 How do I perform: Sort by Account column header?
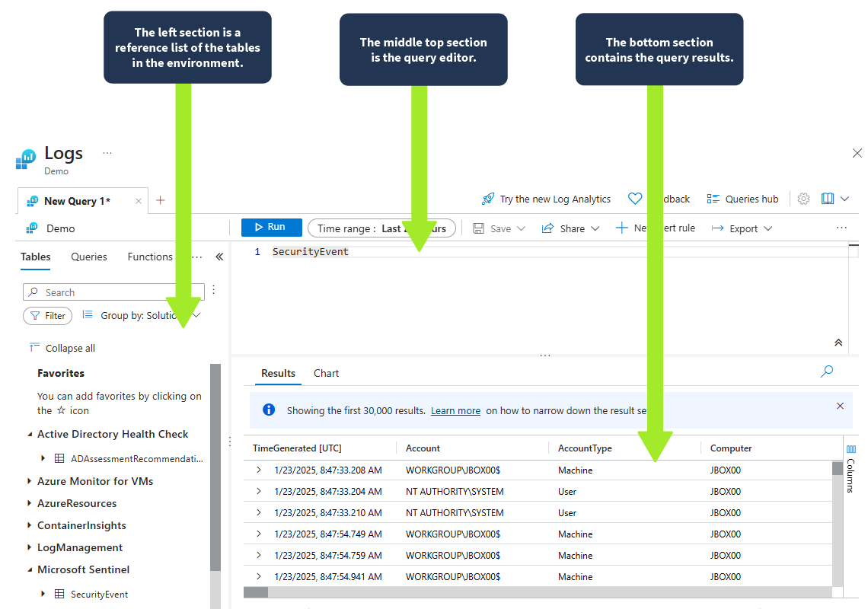tap(423, 448)
